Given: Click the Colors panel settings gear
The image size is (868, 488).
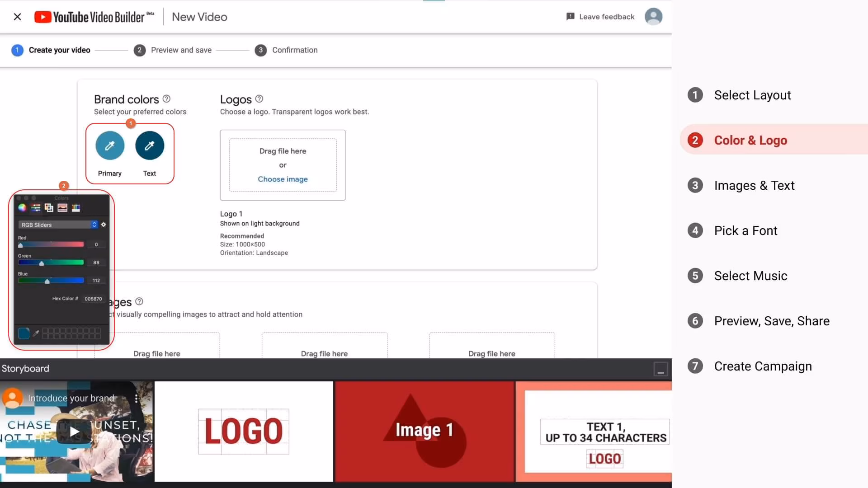Looking at the screenshot, I should (104, 225).
